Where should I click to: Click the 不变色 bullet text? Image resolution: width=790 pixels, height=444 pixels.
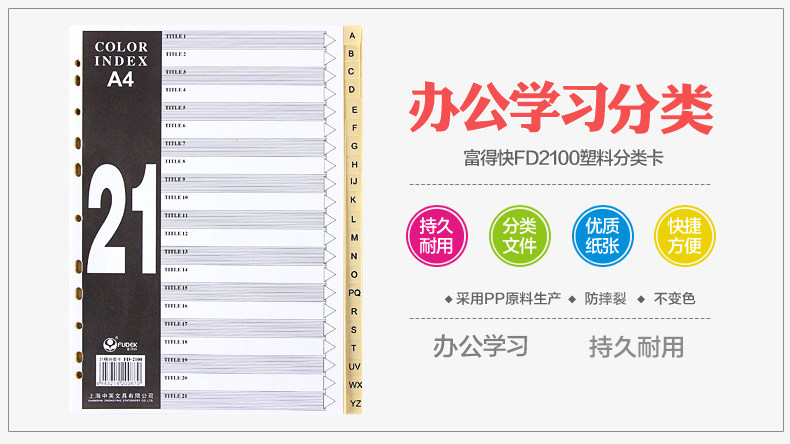coord(674,299)
